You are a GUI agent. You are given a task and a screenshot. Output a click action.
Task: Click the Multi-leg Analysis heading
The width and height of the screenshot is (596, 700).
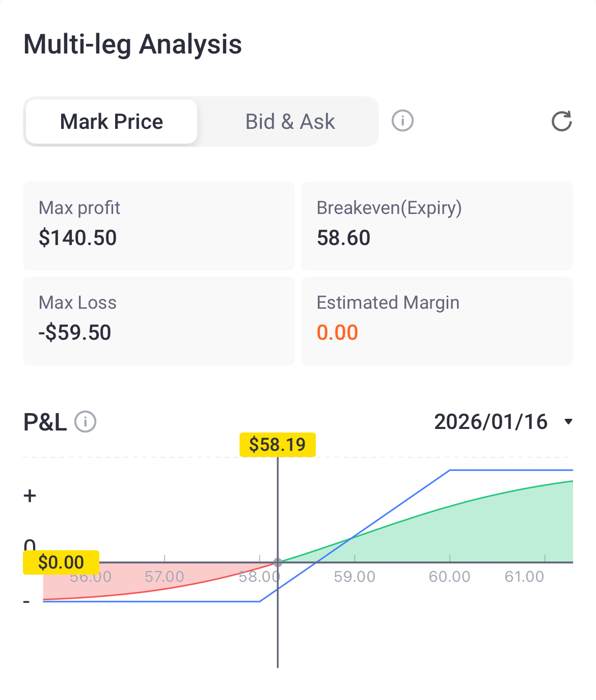[132, 44]
